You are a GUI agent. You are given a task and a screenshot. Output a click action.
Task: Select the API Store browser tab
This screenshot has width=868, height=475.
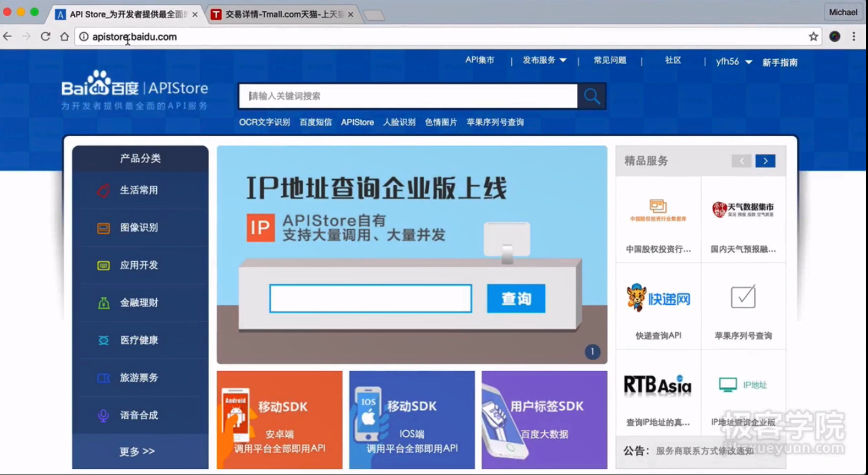[x=127, y=14]
